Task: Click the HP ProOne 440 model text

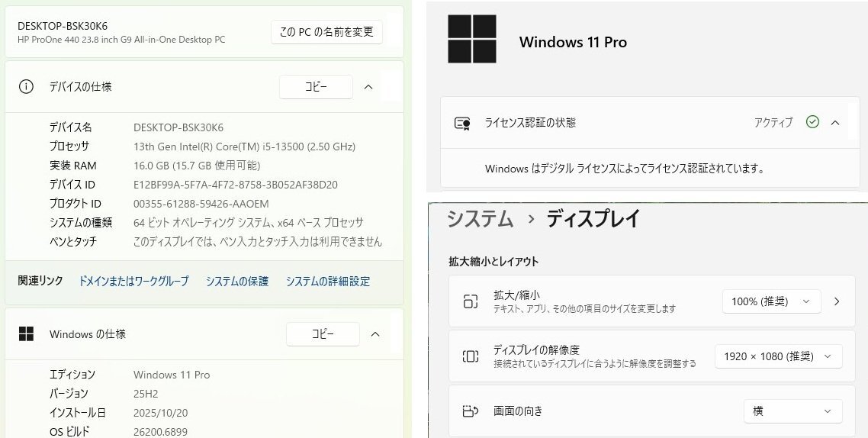Action: (121, 40)
